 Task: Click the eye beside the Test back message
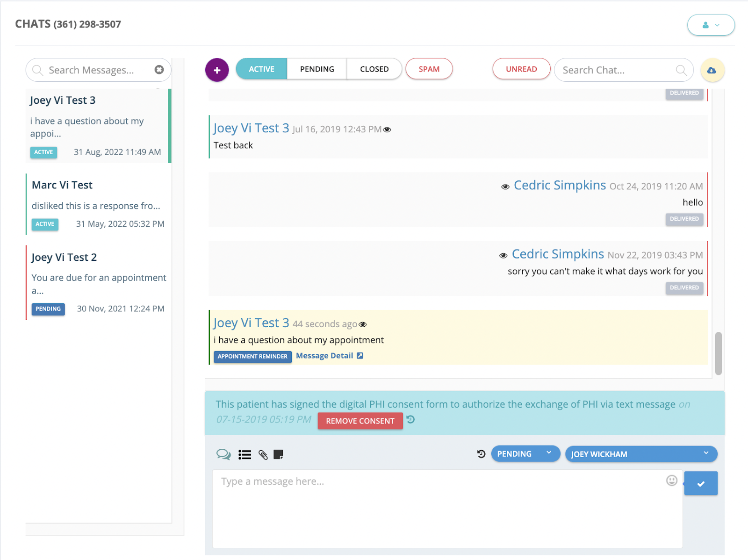(387, 130)
